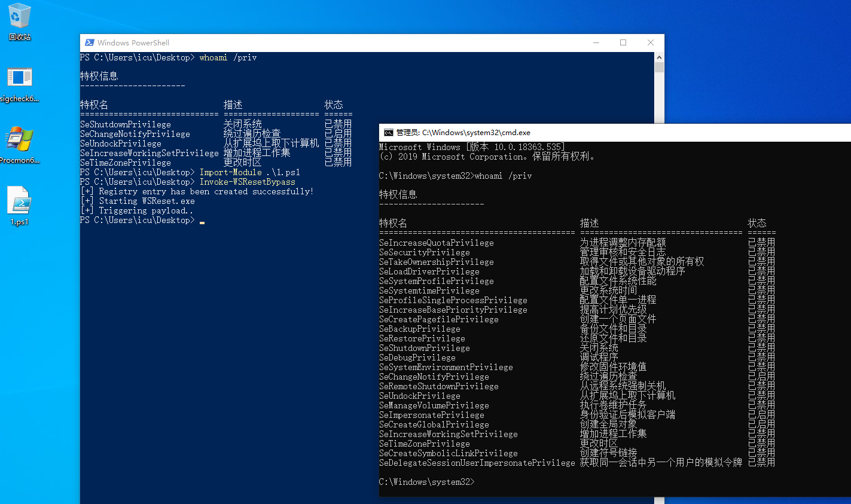Click SeSystemProfilePrivilege in cmd window
Image resolution: width=851 pixels, height=504 pixels.
(x=437, y=281)
